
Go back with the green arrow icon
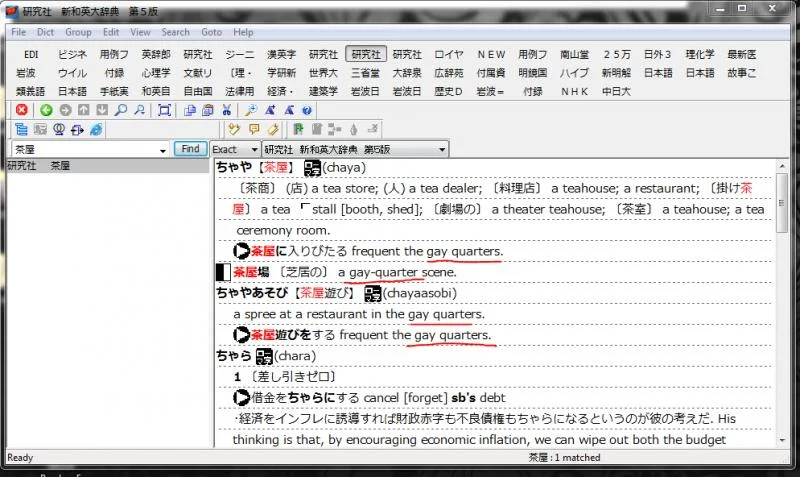pos(46,110)
